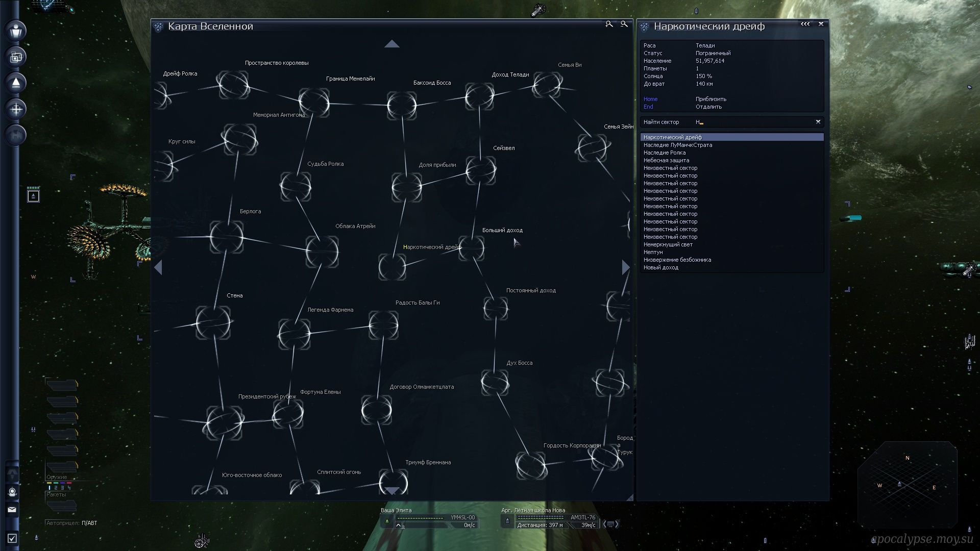Close the sector info panel
Image resolution: width=980 pixels, height=551 pixels.
[821, 24]
